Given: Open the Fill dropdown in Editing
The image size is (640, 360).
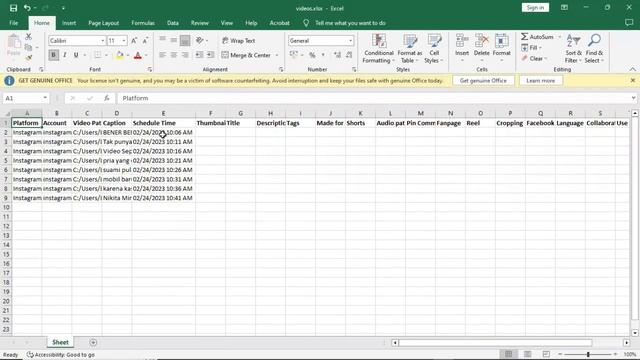Looking at the screenshot, I should pos(531,48).
